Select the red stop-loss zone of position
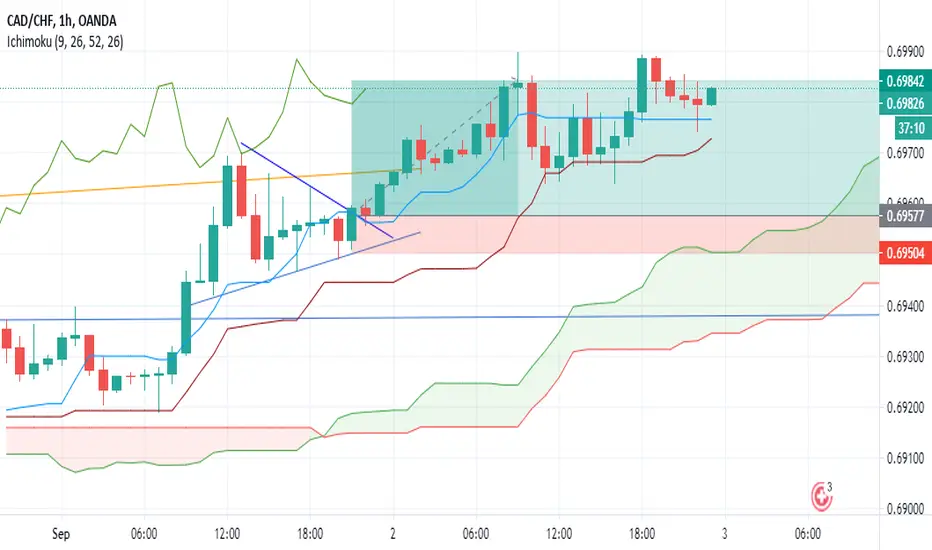932x550 pixels. [615, 234]
